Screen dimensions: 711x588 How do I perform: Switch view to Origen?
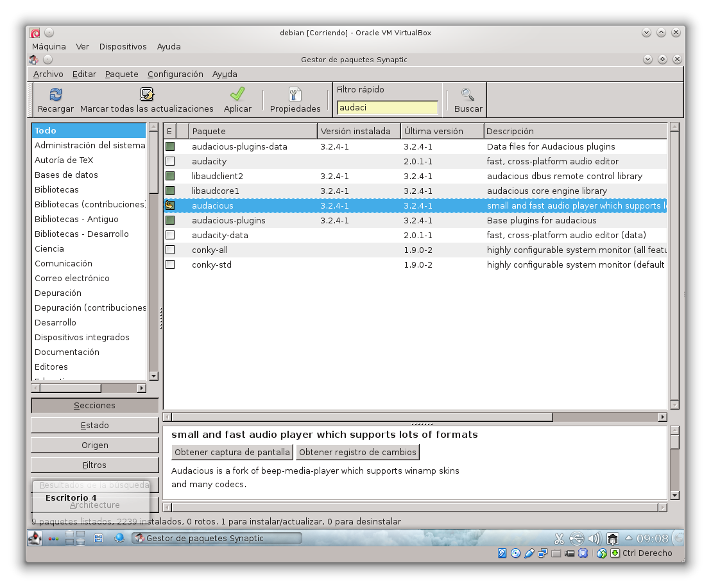(x=95, y=445)
